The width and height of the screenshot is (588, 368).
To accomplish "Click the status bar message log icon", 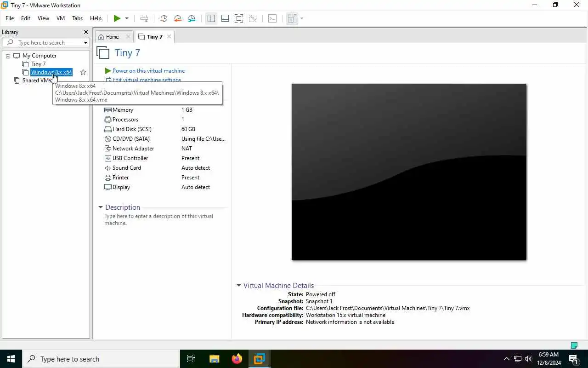I will 574,345.
